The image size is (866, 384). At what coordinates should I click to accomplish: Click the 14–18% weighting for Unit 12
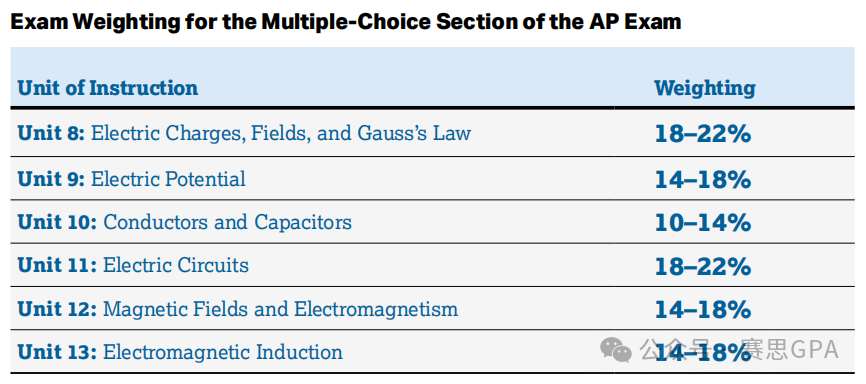(x=703, y=309)
